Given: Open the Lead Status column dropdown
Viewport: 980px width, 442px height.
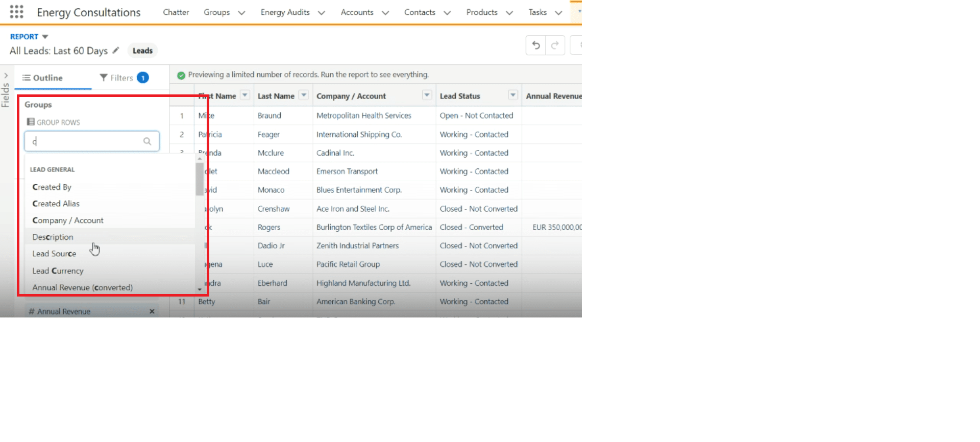Looking at the screenshot, I should point(512,95).
